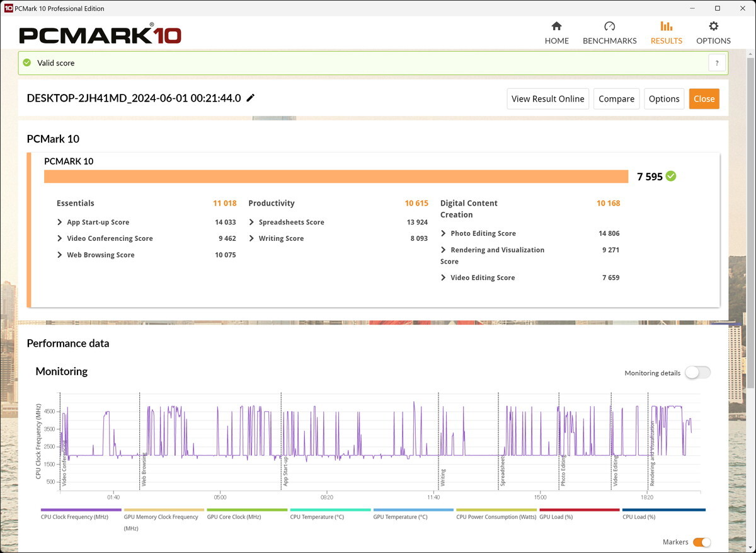Open the OPTIONS tab label
The image size is (756, 553).
(x=713, y=41)
